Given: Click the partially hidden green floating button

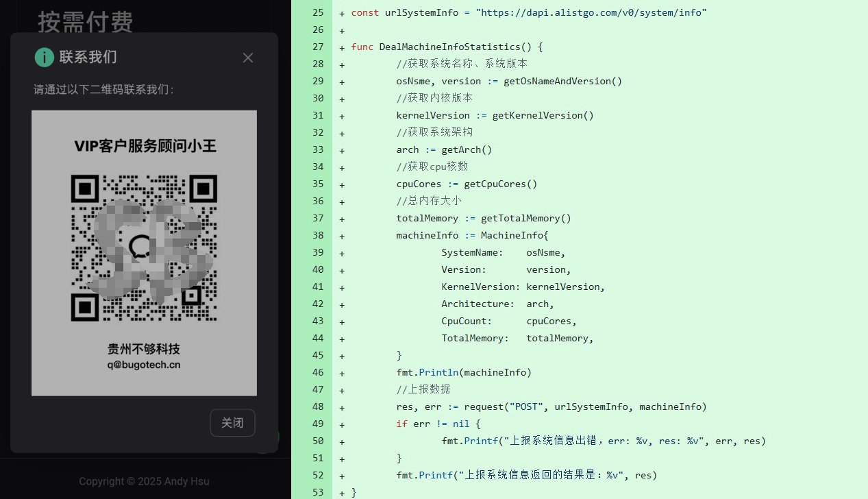Looking at the screenshot, I should tap(273, 438).
